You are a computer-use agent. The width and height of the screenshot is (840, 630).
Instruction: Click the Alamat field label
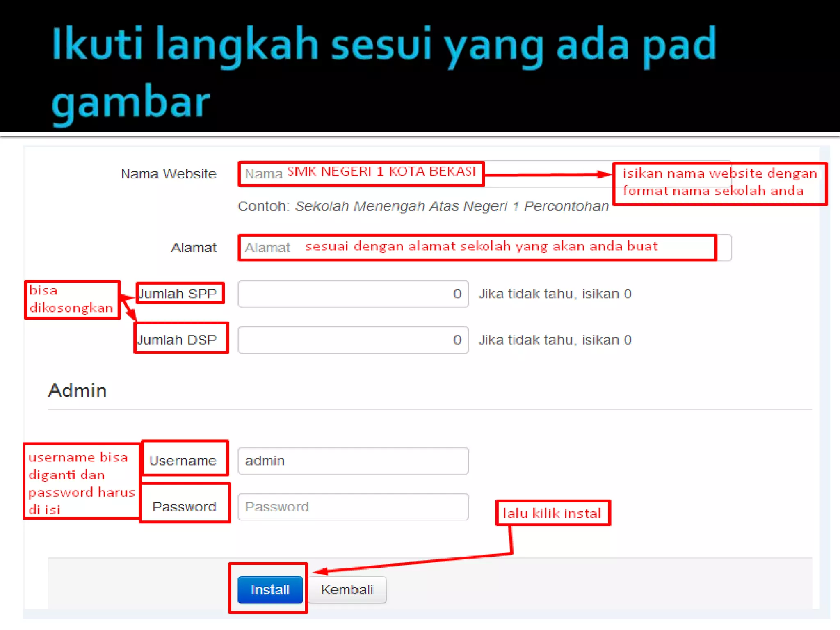click(194, 248)
